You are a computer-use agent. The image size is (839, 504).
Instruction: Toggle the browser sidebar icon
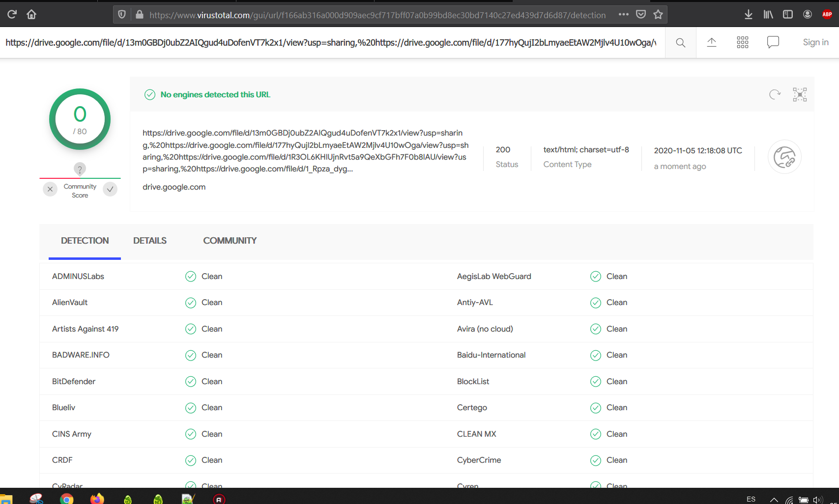[788, 15]
